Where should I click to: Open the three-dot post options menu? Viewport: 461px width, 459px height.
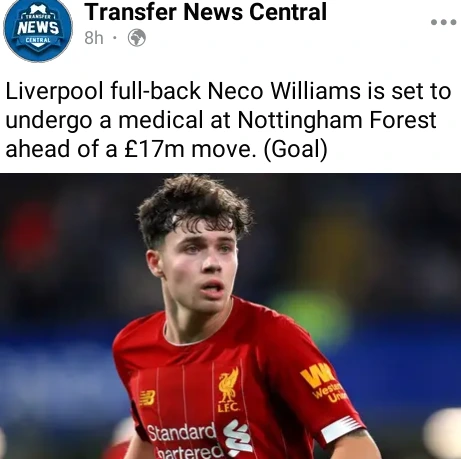pyautogui.click(x=443, y=22)
